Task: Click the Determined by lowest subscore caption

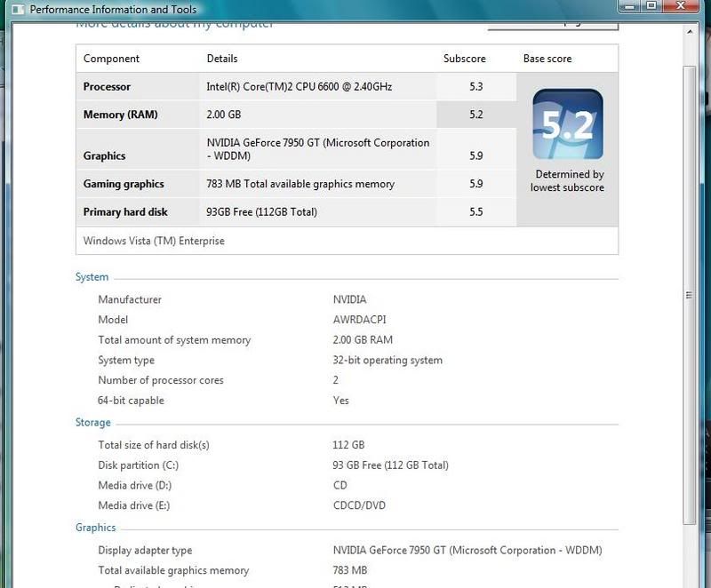Action: tap(568, 180)
